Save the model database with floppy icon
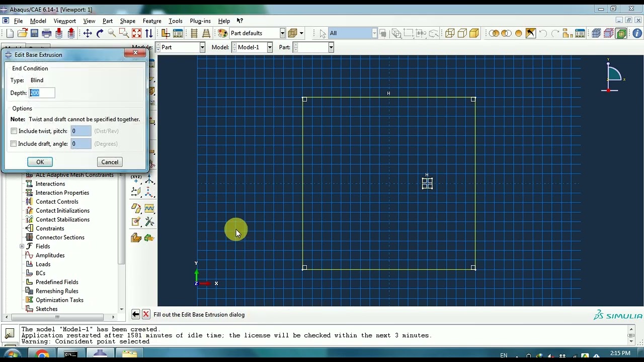Screen dimensions: 644x362 [34, 33]
